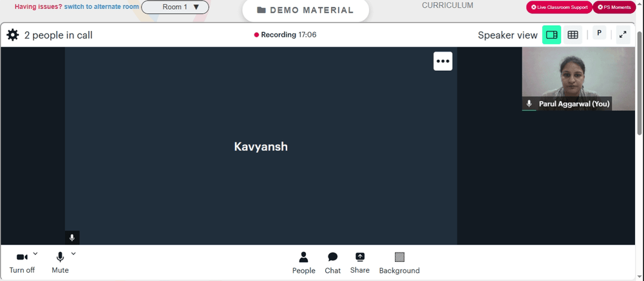Open Demo Material folder
This screenshot has width=644, height=281.
(305, 10)
